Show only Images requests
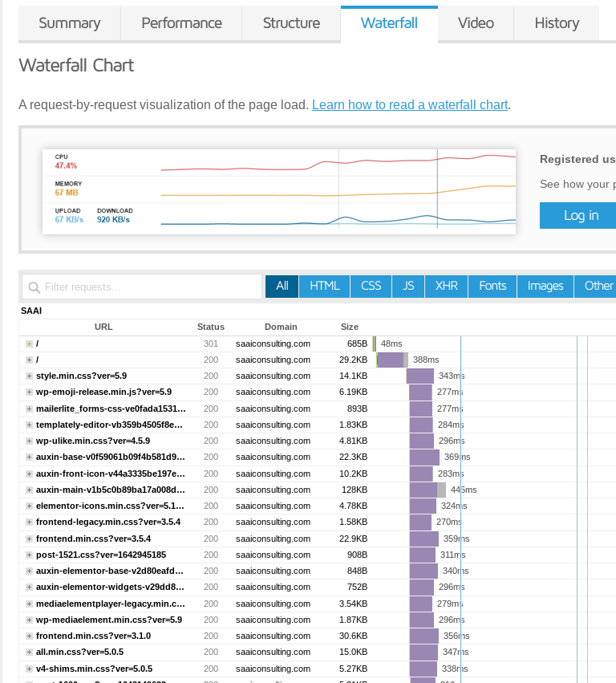This screenshot has height=683, width=616. pos(545,286)
